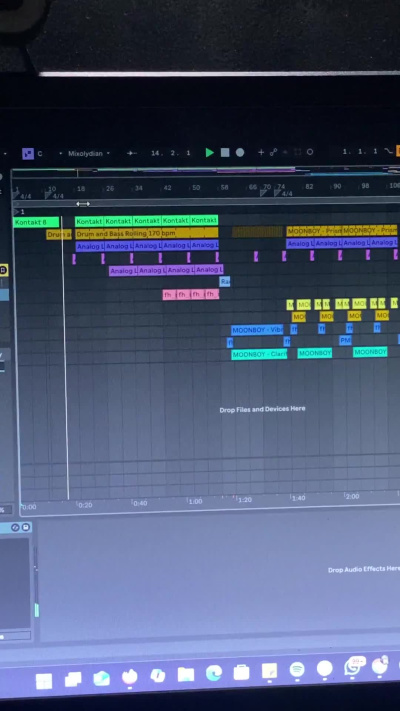Select the blue PM clip
Screen dimensions: 400x711
point(345,340)
